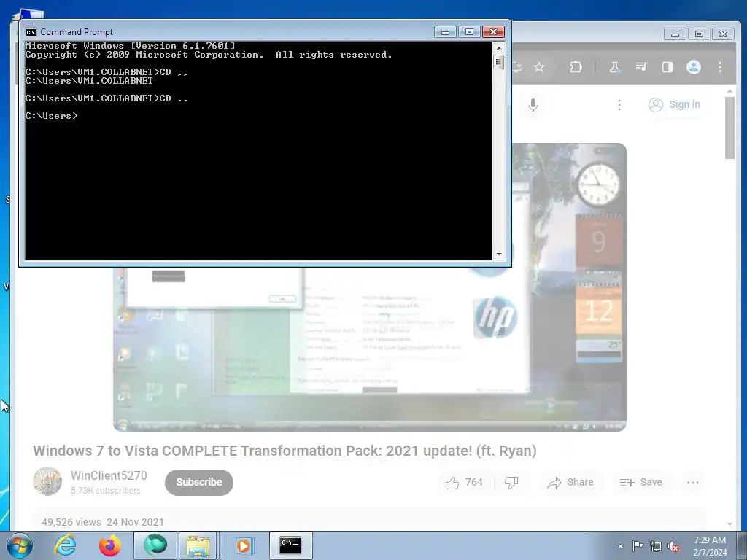This screenshot has width=747, height=560.
Task: Start voice search with microphone icon
Action: (533, 105)
